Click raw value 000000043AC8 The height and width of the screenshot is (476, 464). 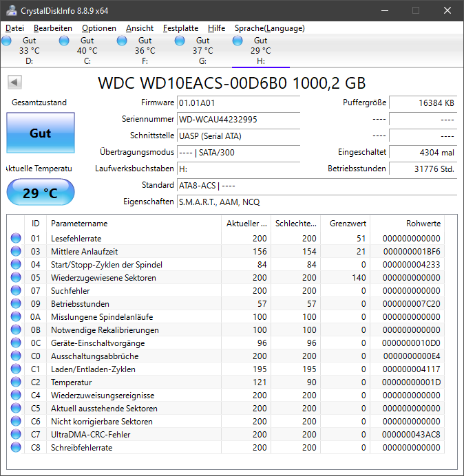pyautogui.click(x=411, y=435)
